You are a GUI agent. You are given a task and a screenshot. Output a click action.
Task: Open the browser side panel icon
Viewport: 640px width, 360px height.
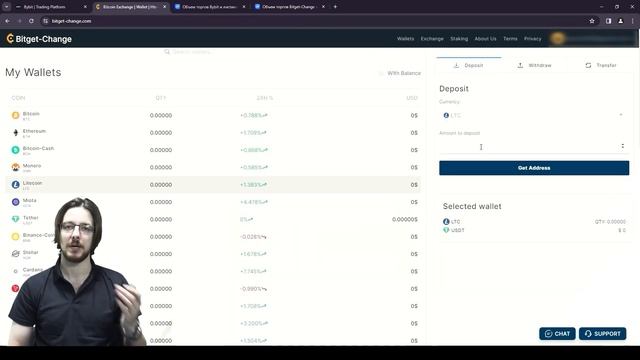(608, 21)
